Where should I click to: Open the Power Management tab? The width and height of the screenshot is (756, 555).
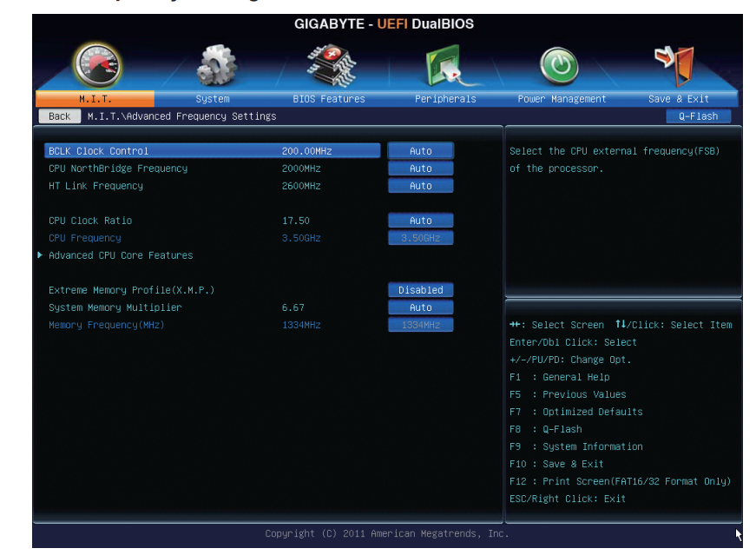562,99
